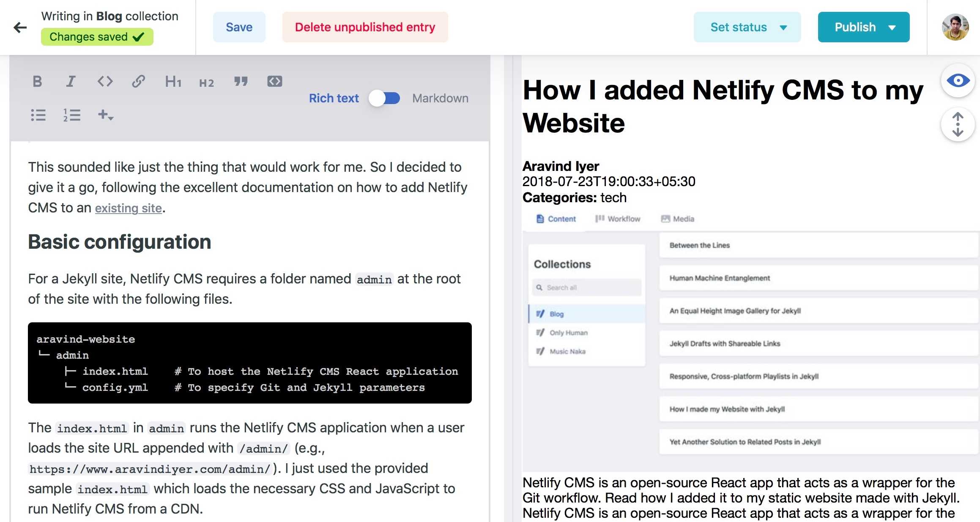Image resolution: width=980 pixels, height=522 pixels.
Task: Switch to the Workflow tab
Action: 616,219
